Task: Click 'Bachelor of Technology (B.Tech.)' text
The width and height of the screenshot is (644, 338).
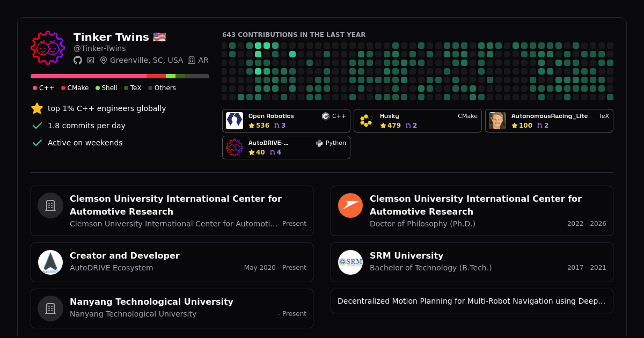Action: (430, 268)
